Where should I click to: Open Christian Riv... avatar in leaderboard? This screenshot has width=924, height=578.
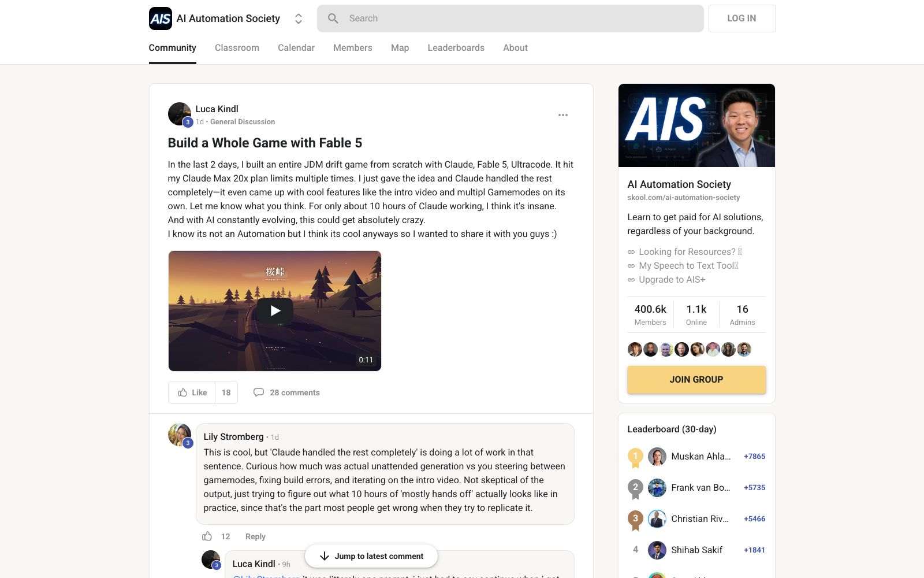pyautogui.click(x=657, y=519)
